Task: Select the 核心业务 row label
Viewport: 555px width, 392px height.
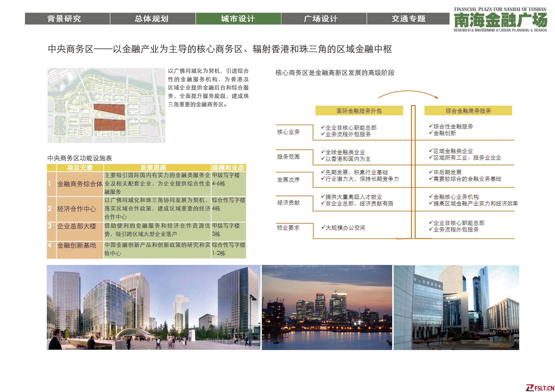Action: [288, 132]
